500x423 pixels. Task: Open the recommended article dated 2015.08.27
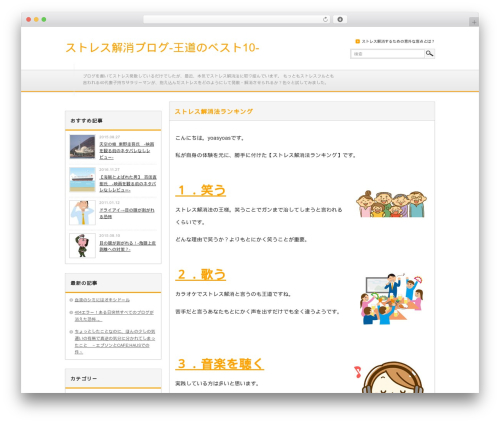click(x=127, y=151)
